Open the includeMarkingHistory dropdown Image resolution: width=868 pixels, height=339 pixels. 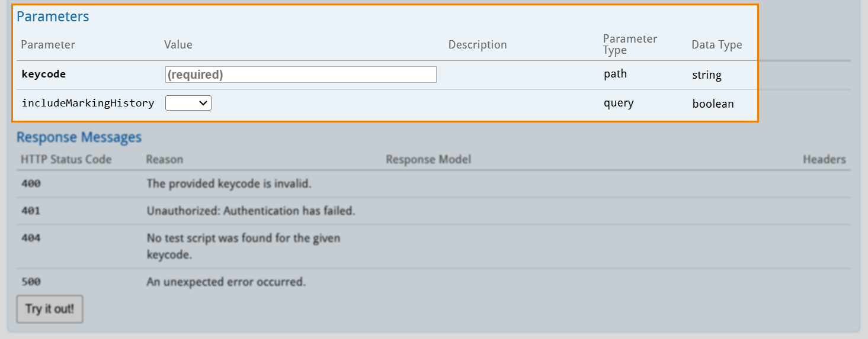pyautogui.click(x=188, y=103)
